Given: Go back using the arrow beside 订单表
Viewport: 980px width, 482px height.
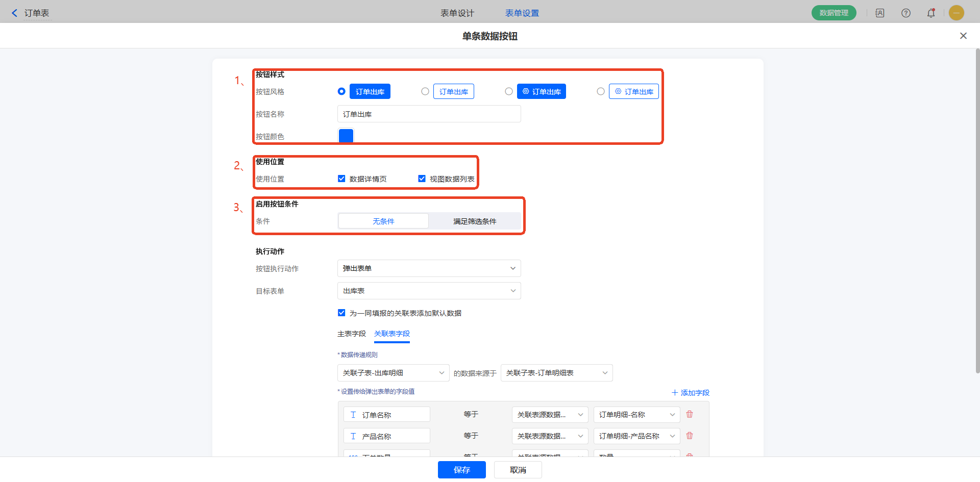Looking at the screenshot, I should [14, 13].
